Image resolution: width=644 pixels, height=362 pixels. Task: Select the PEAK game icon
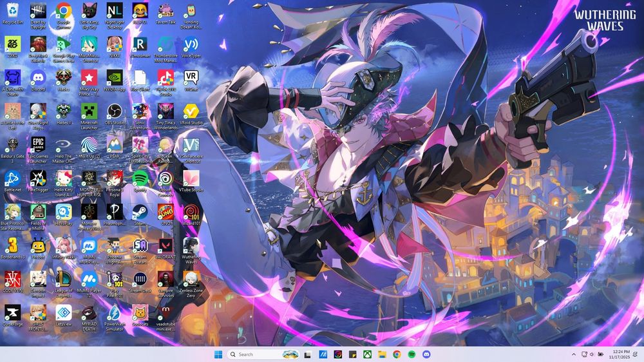click(115, 148)
